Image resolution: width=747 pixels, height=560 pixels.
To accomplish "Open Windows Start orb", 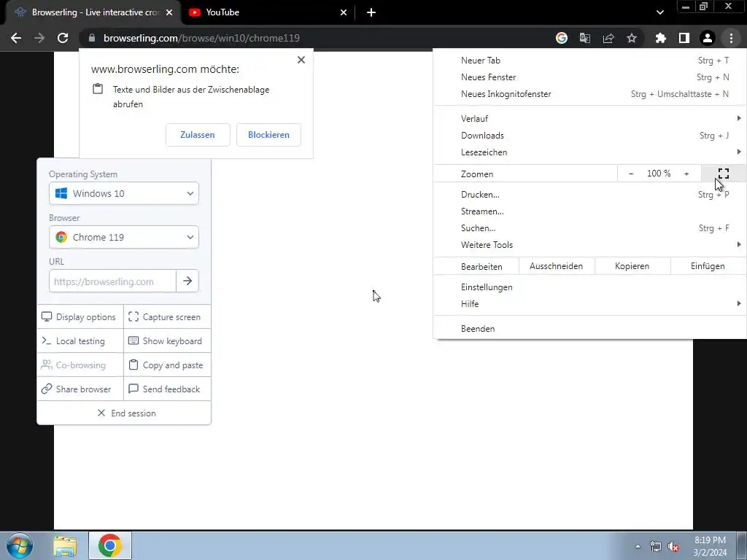I will click(x=20, y=545).
